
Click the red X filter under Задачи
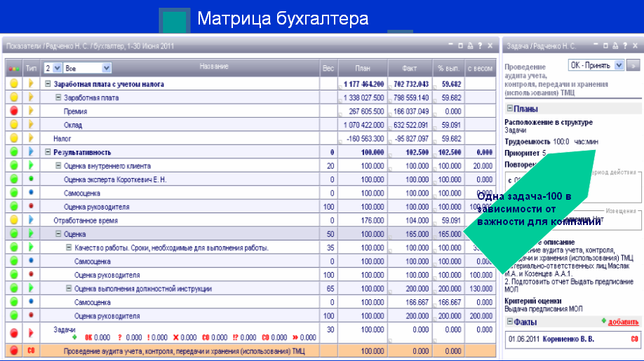176,338
